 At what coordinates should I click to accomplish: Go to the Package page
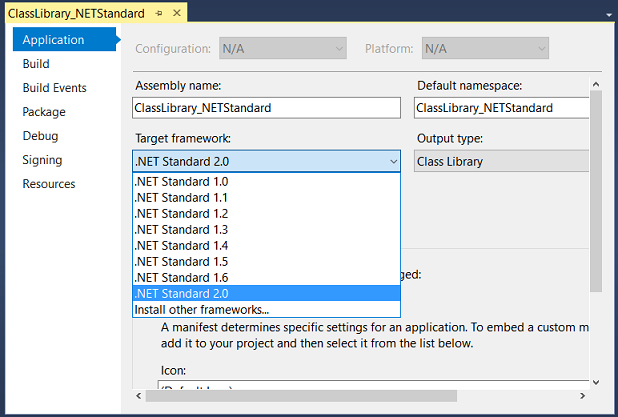point(44,112)
